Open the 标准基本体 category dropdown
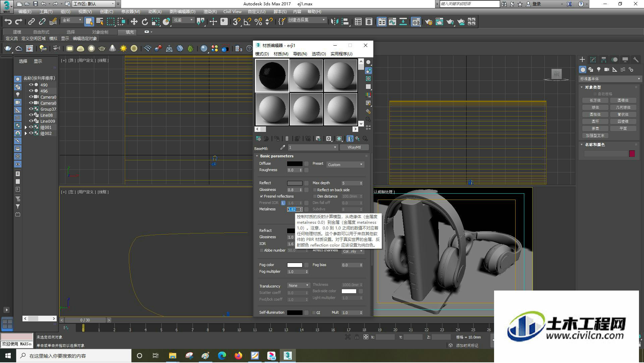The width and height of the screenshot is (644, 363). tap(610, 79)
